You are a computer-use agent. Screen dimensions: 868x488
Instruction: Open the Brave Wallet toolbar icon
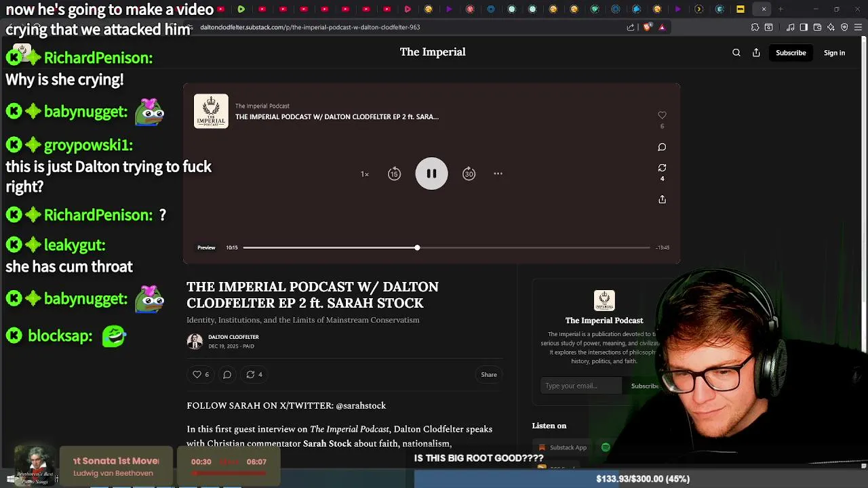(x=817, y=27)
